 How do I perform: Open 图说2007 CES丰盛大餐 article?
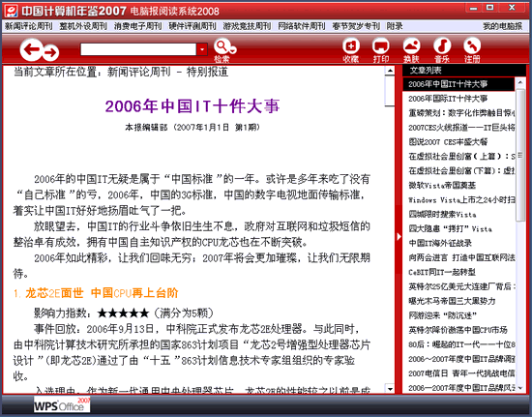(448, 142)
